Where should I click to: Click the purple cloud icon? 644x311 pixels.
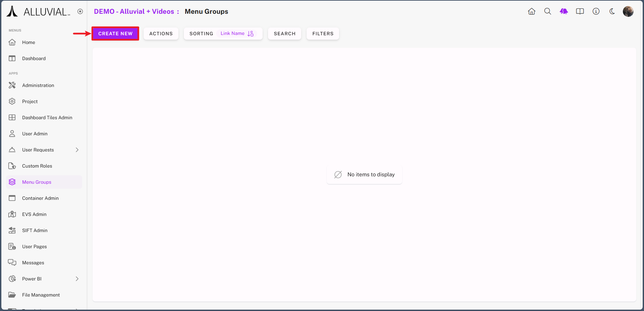[564, 11]
